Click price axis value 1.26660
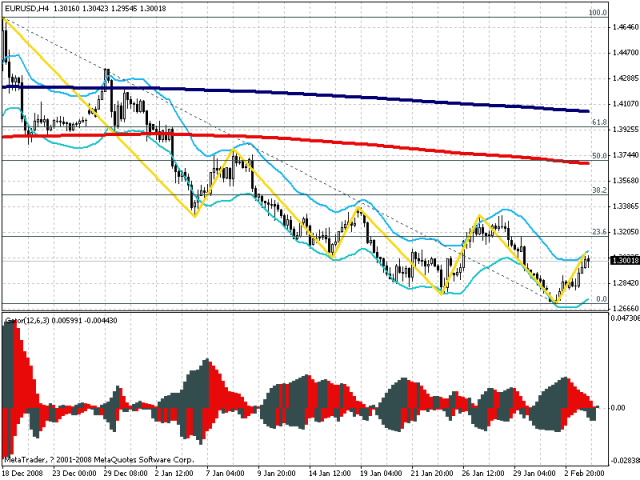The width and height of the screenshot is (640, 480). [x=625, y=308]
